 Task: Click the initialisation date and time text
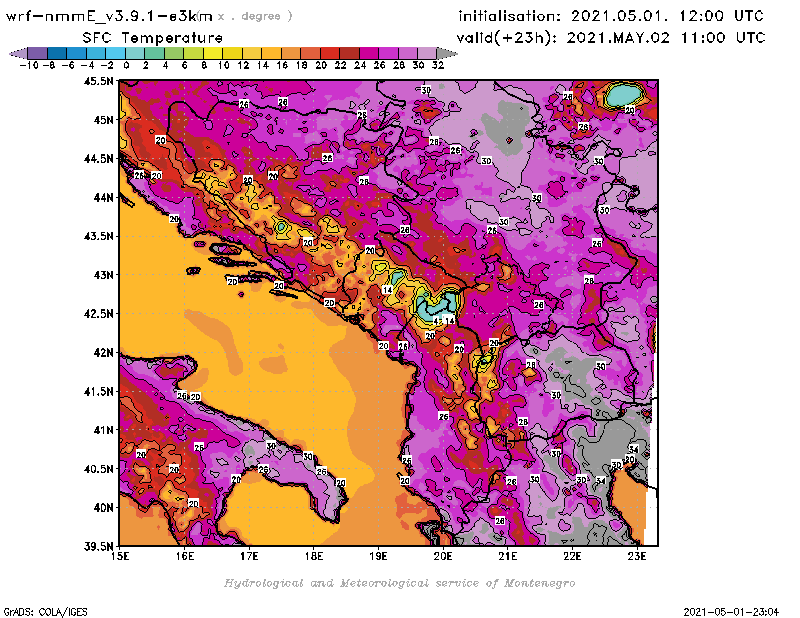(610, 16)
